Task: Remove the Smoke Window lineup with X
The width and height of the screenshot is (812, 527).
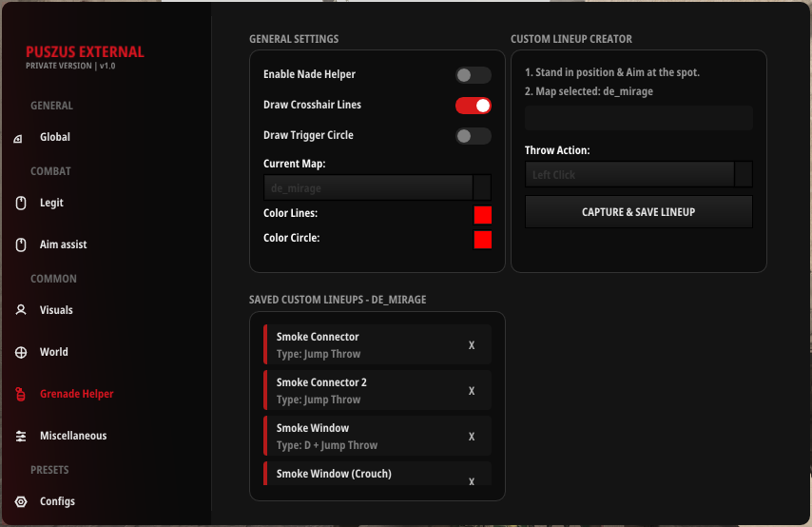Action: (x=472, y=437)
